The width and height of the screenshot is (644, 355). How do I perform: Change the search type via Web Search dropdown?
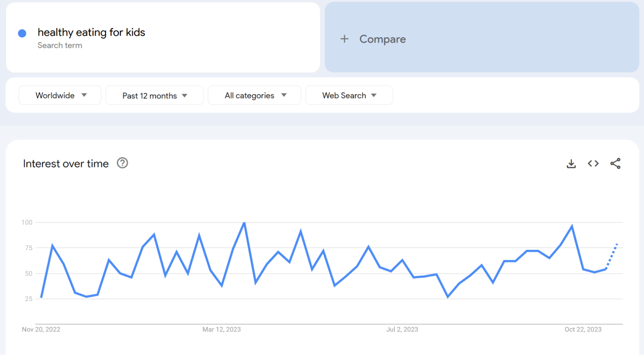tap(349, 95)
